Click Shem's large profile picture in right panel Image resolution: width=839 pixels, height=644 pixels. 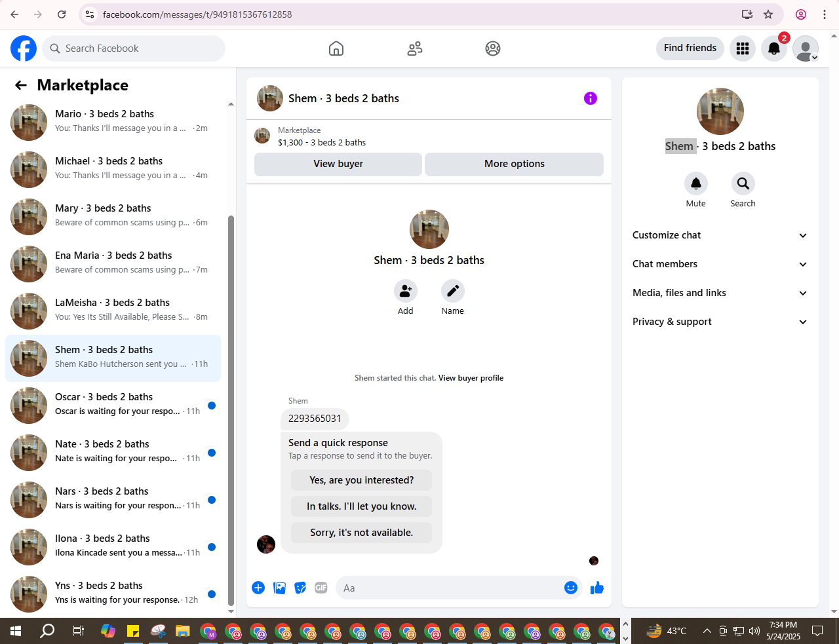(720, 111)
